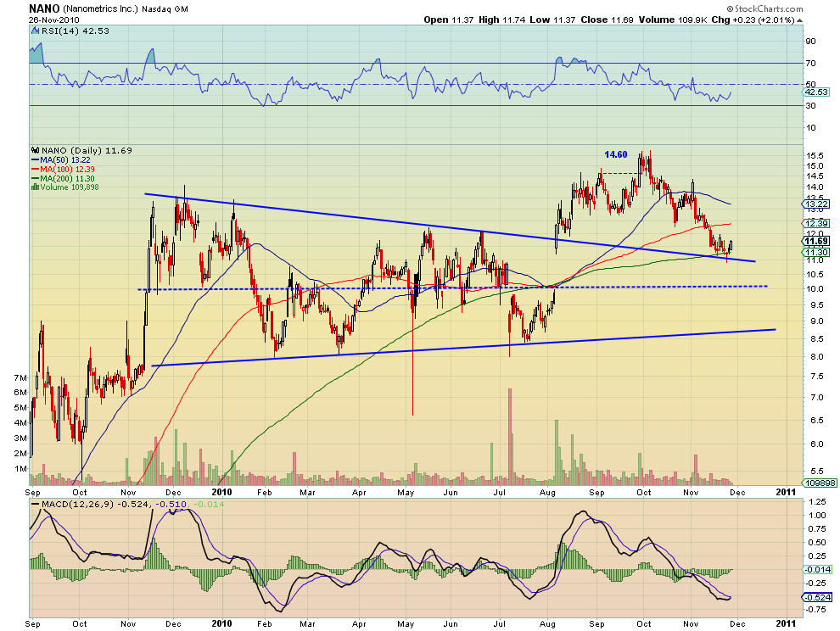Select the RSI(14) 42.53 indicator label
840x631 pixels.
point(70,31)
